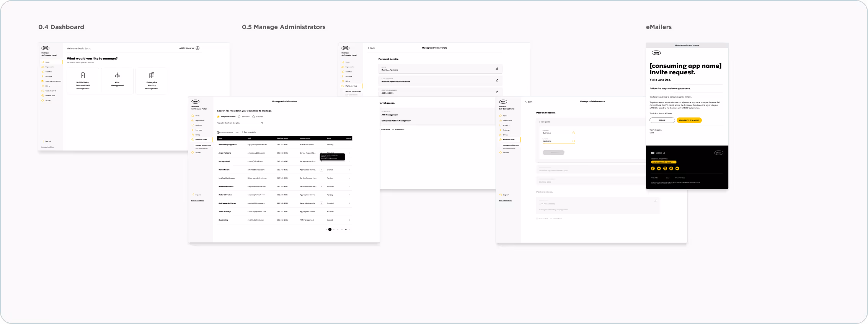Screen dimensions: 868x324
Task: Open the Enterprise Mobility Management card
Action: (x=152, y=81)
